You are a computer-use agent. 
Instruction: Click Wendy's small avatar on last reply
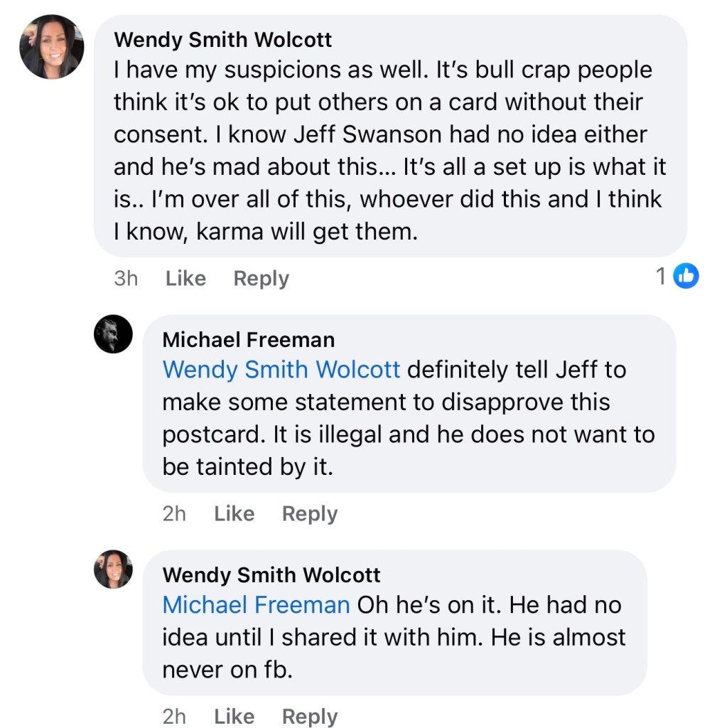[113, 569]
